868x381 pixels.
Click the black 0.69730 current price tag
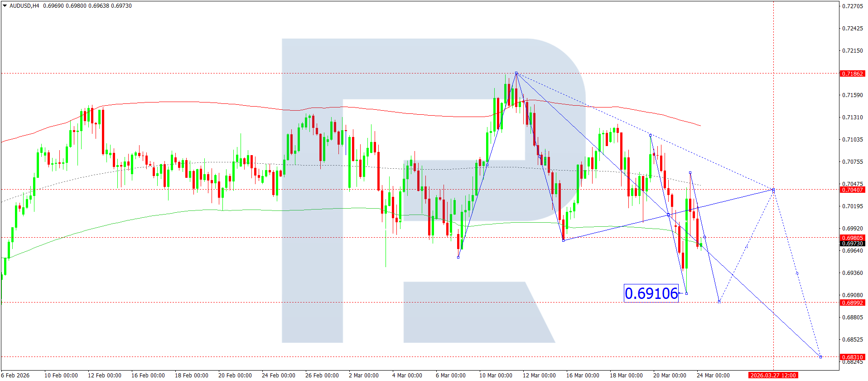[852, 244]
